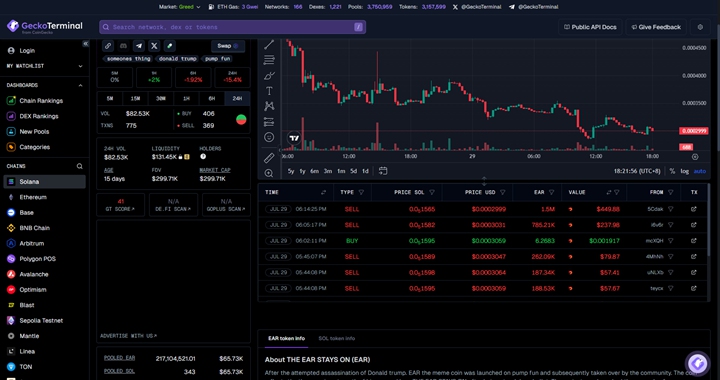The image size is (720, 380).
Task: Choose the chart patterns tool
Action: point(269,106)
